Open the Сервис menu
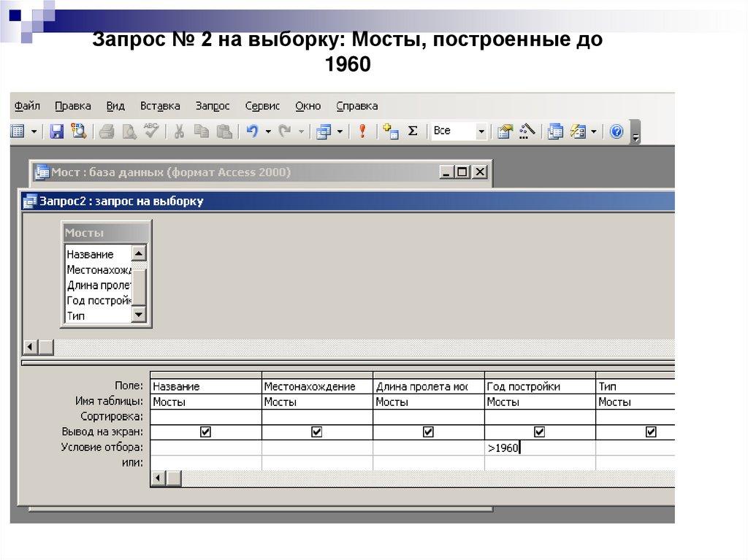 pos(262,106)
